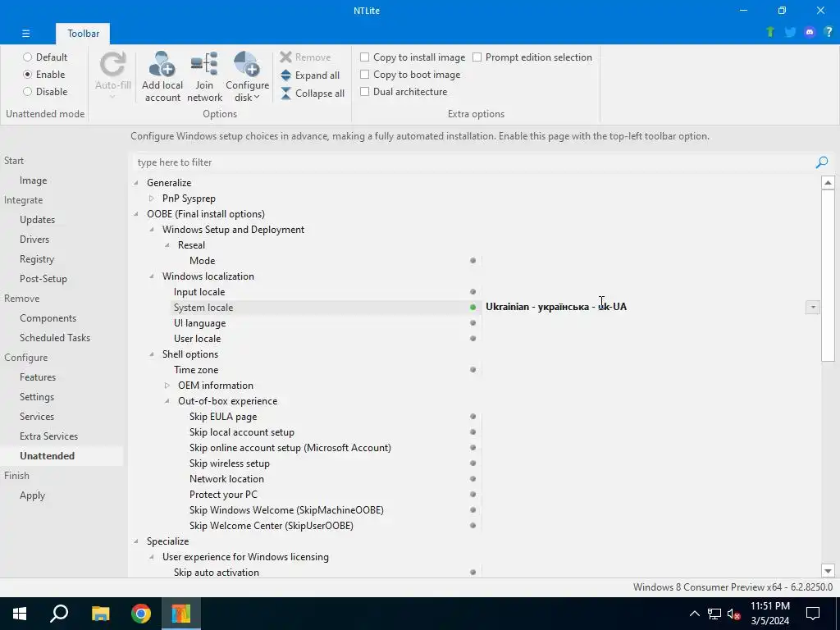Click the Expand all icon
Screen dimensions: 840x630
[285, 75]
